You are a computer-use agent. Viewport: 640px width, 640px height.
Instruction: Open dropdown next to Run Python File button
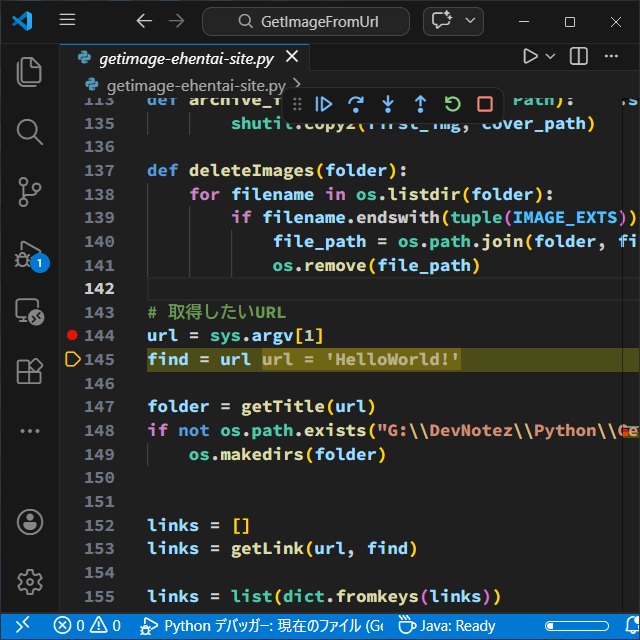point(551,57)
